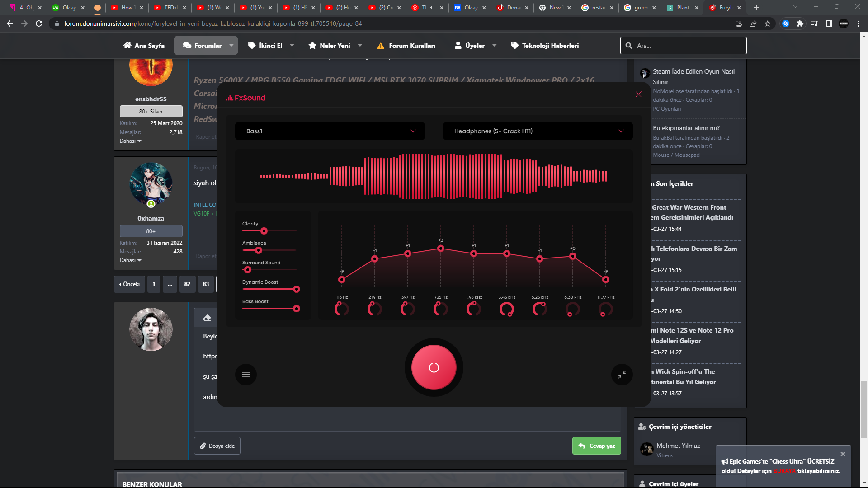Click the 214 Hz frequency knob
The width and height of the screenshot is (868, 488).
(x=375, y=309)
